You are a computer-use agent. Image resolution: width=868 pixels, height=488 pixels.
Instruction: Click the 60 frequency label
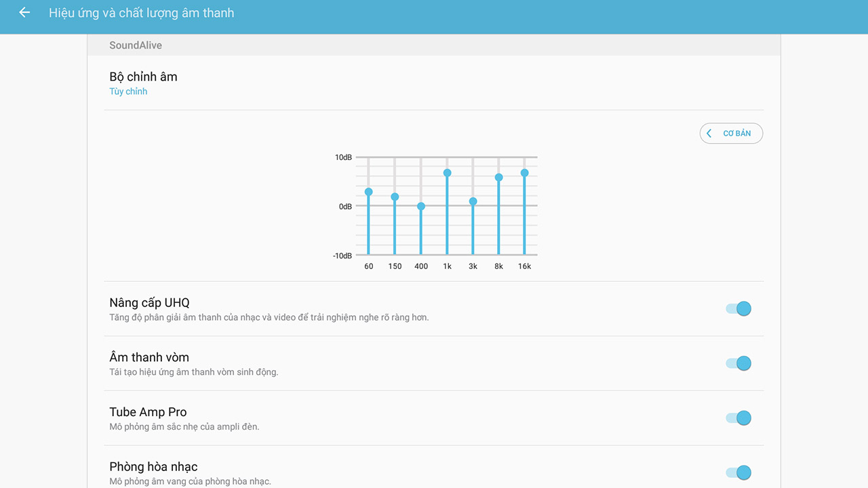coord(369,266)
